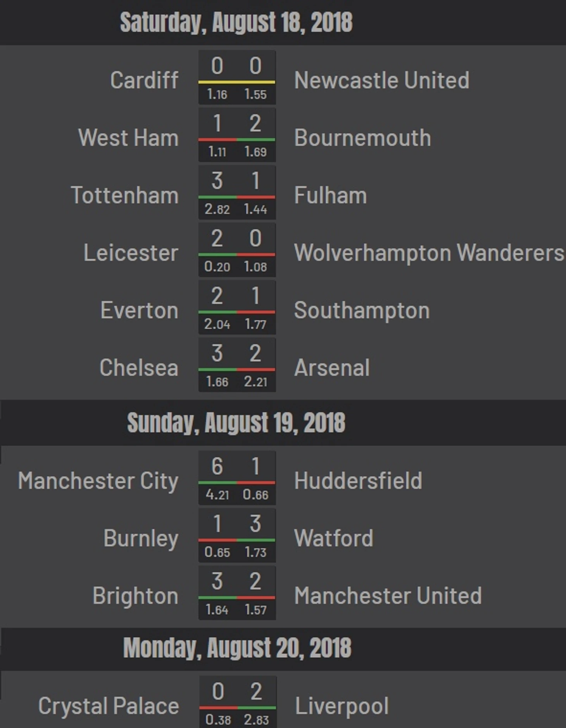Screen dimensions: 566x728
Task: Open the Manchester United team link
Action: 388,596
